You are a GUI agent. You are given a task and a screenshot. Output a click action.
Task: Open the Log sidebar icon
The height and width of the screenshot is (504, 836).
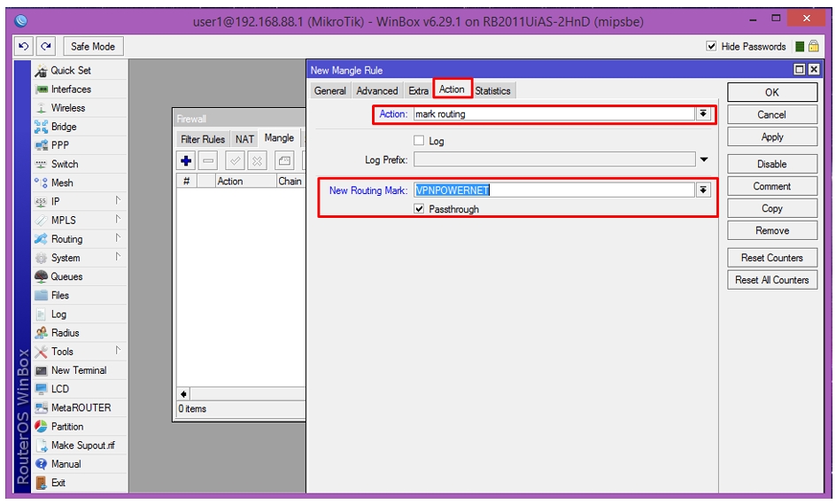tap(41, 314)
